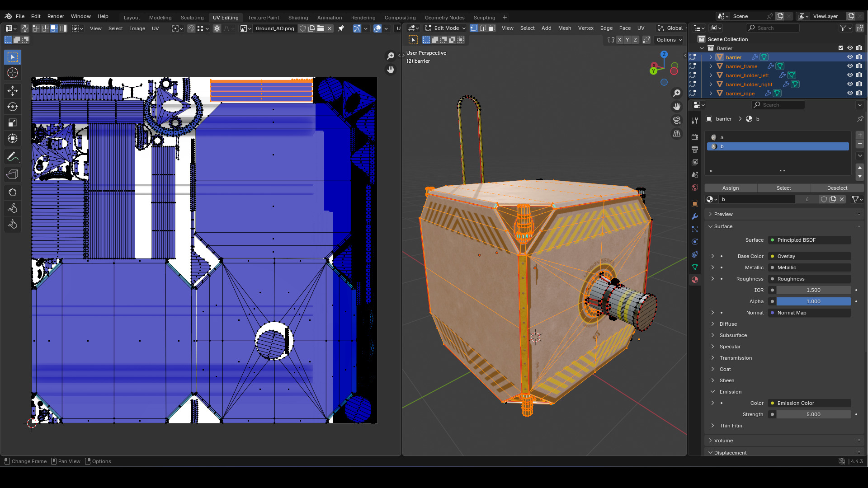Hide barrier_frame in viewport via eye icon
The width and height of the screenshot is (868, 488).
(x=850, y=66)
